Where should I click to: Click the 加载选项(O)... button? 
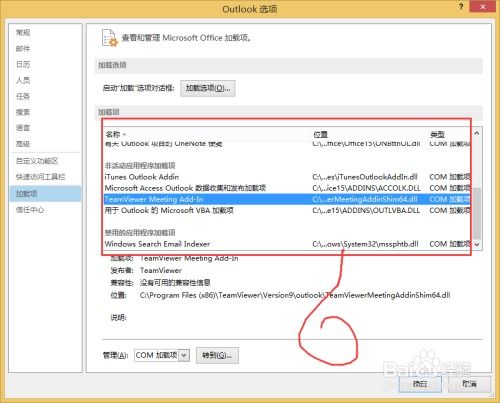pos(208,88)
